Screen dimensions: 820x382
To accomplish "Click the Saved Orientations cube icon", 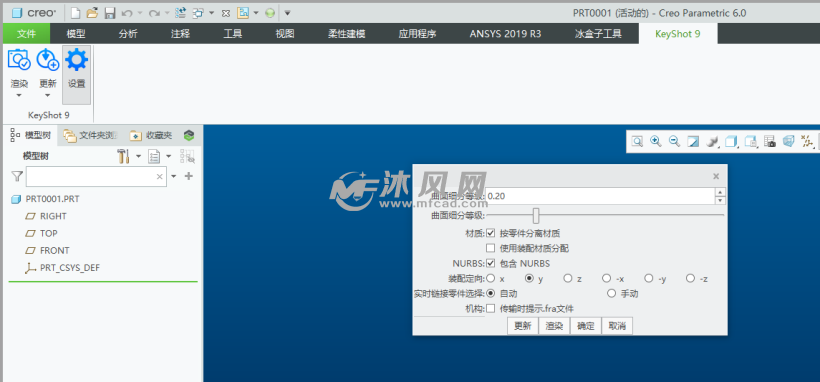I will (732, 141).
